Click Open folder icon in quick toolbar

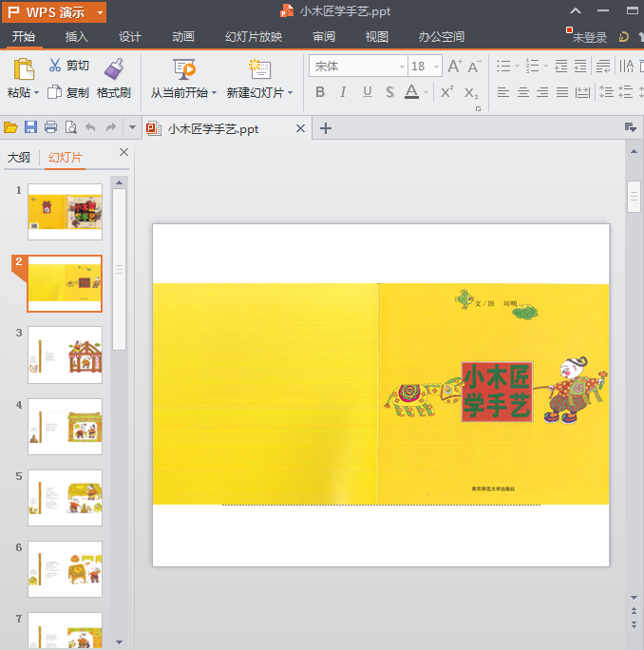pyautogui.click(x=10, y=127)
